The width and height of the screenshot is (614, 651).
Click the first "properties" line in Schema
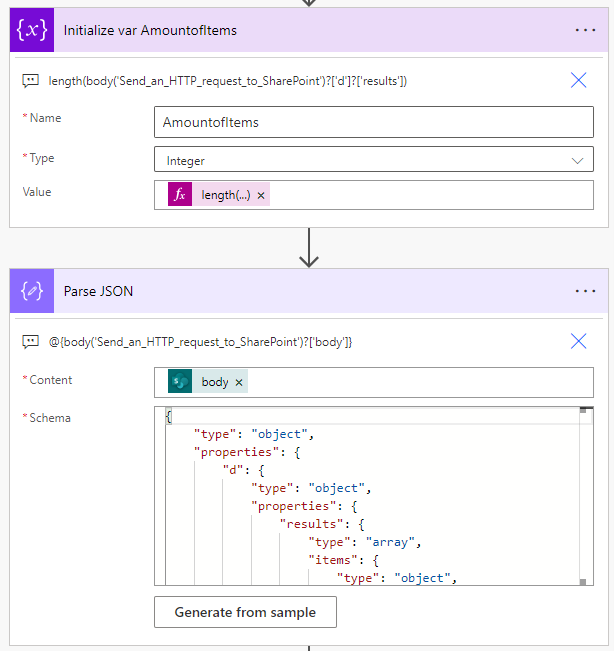click(x=247, y=452)
